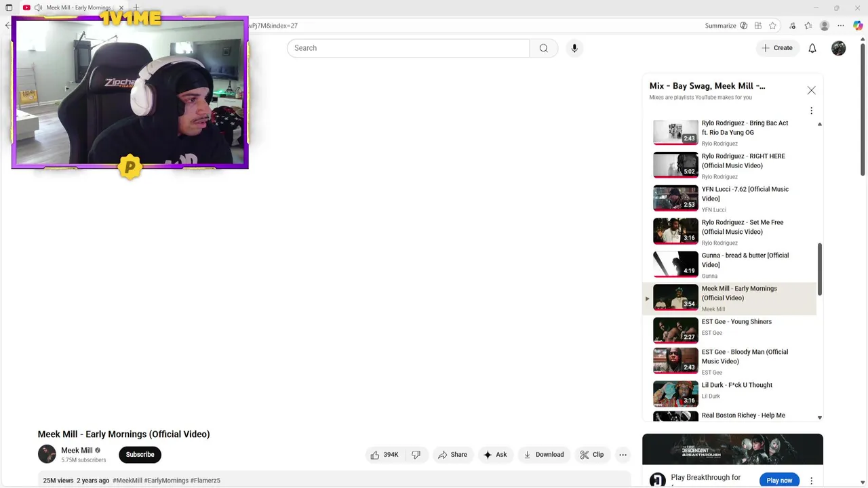The width and height of the screenshot is (868, 488).
Task: Download the video
Action: [x=544, y=455]
